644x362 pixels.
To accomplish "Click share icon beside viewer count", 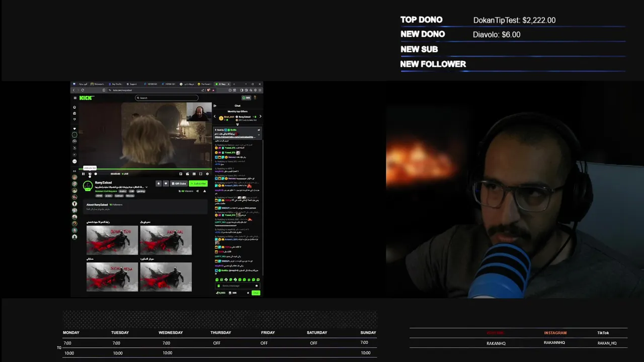I will point(197,191).
